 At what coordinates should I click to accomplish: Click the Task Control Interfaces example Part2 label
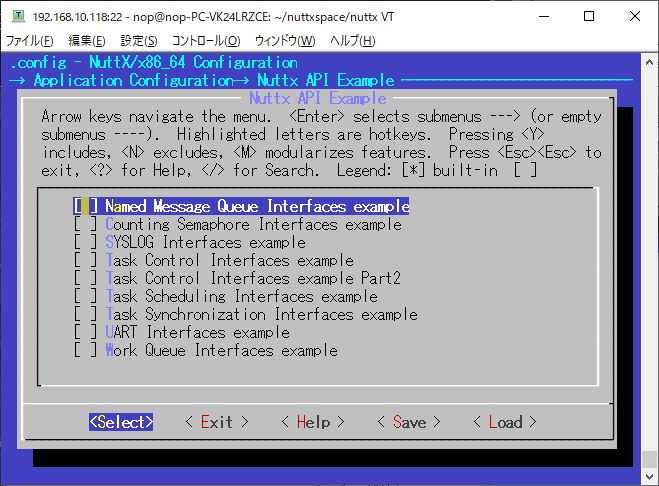(253, 278)
